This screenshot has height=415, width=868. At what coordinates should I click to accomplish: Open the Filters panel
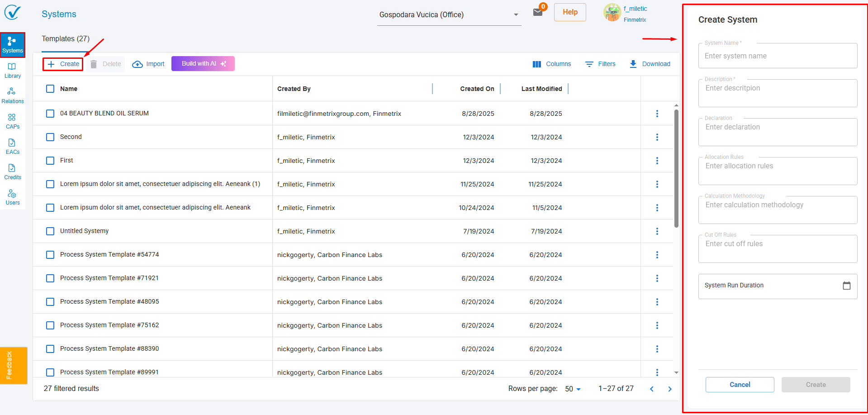click(x=600, y=64)
